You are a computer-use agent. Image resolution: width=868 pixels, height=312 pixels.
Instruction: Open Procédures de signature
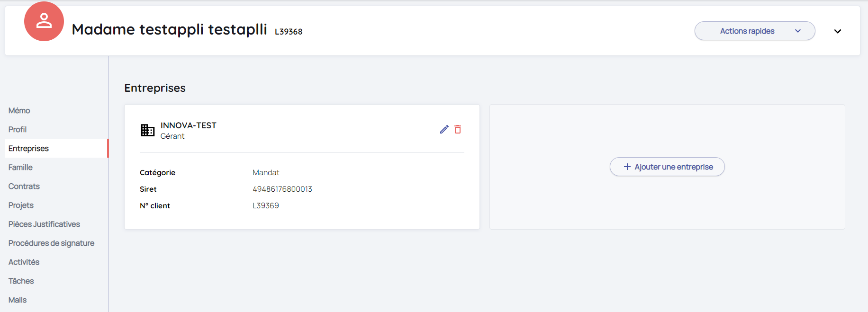51,243
